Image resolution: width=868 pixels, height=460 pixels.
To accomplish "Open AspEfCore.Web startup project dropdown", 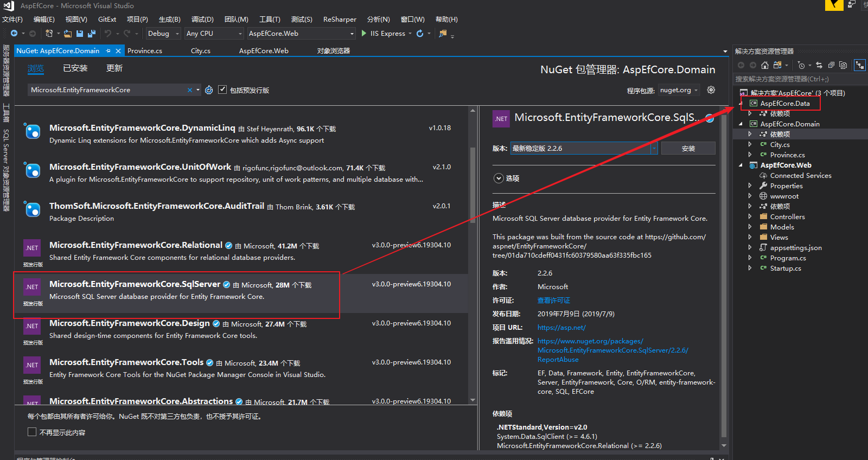I will pyautogui.click(x=301, y=34).
